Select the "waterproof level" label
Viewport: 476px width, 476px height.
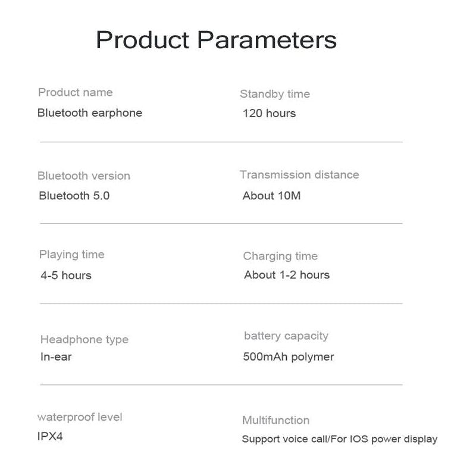[x=80, y=417]
